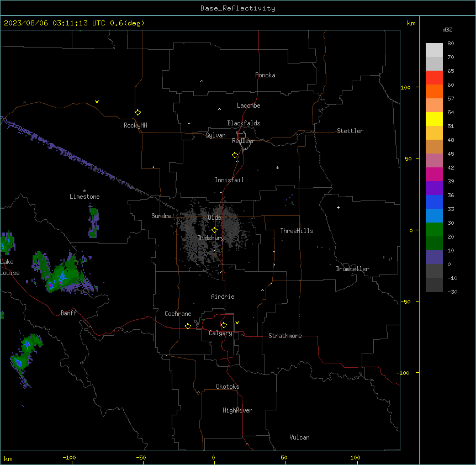This screenshot has width=476, height=465.
Task: Click the Lacombe town label
Action: coord(248,105)
